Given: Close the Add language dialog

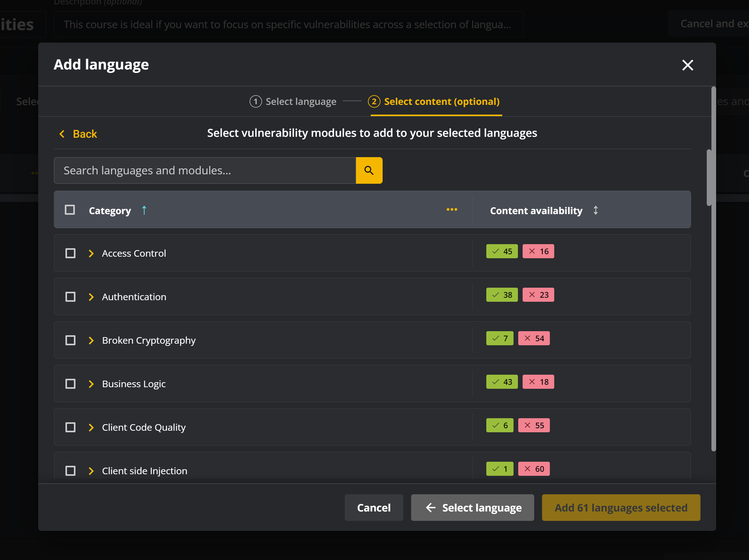Looking at the screenshot, I should pyautogui.click(x=687, y=65).
